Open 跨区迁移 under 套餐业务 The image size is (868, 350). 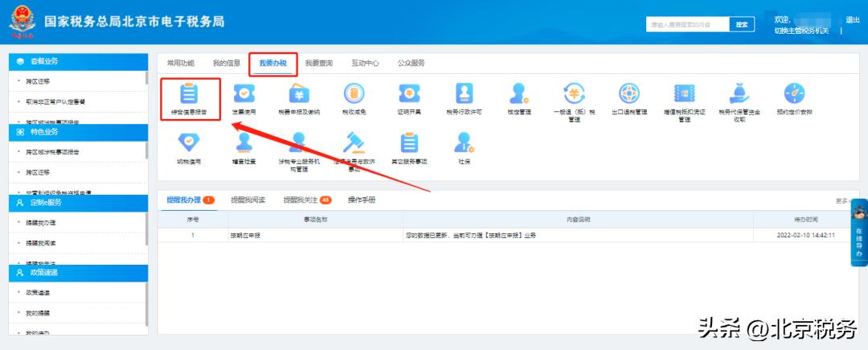click(39, 81)
